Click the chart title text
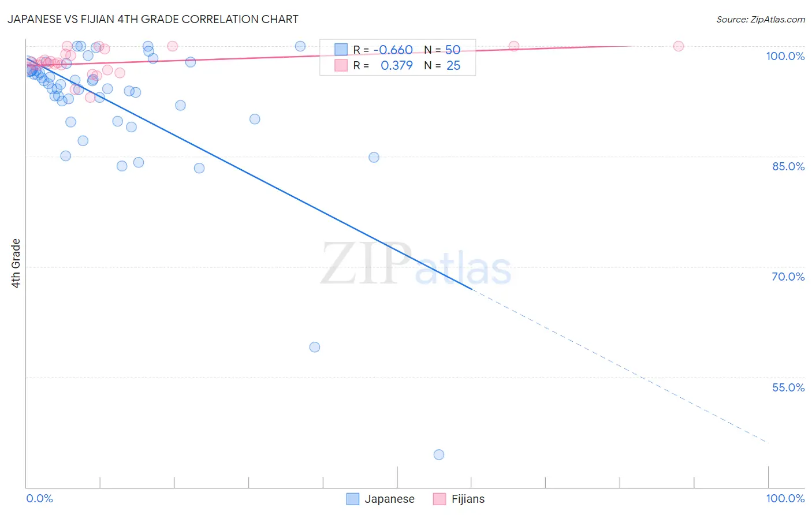Image resolution: width=812 pixels, height=515 pixels. click(153, 19)
